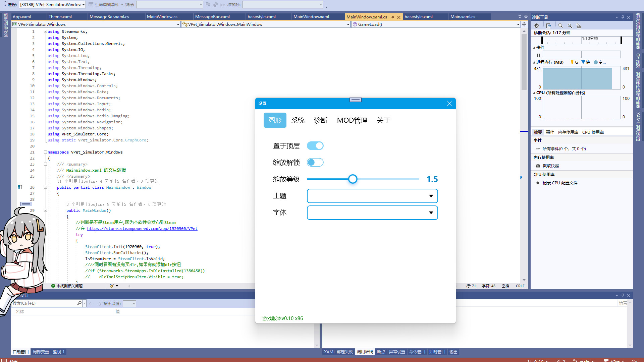This screenshot has height=362, width=644.
Task: Zoom in on the diagnostics timeline
Action: click(x=560, y=26)
